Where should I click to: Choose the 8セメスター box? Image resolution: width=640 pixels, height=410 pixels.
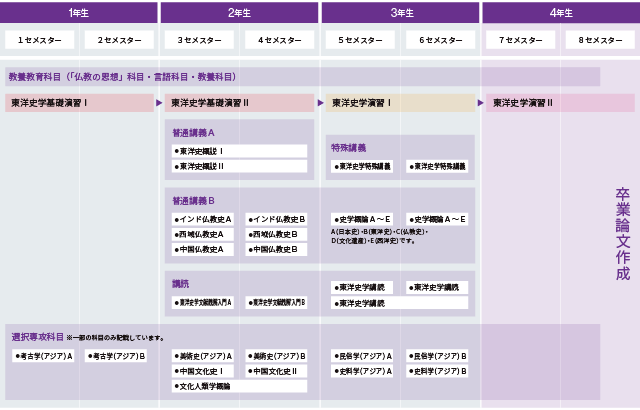(600, 40)
